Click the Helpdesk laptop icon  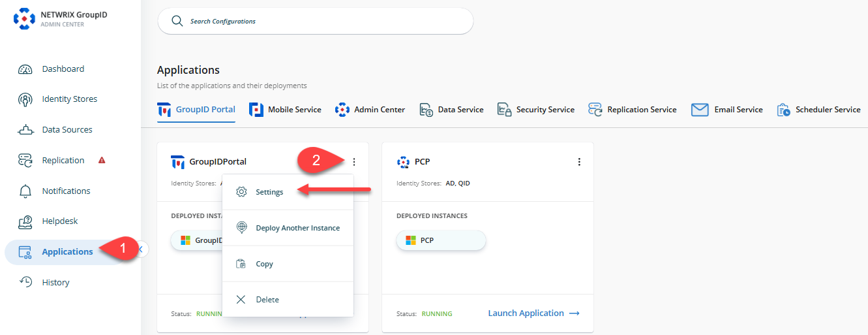(x=25, y=221)
